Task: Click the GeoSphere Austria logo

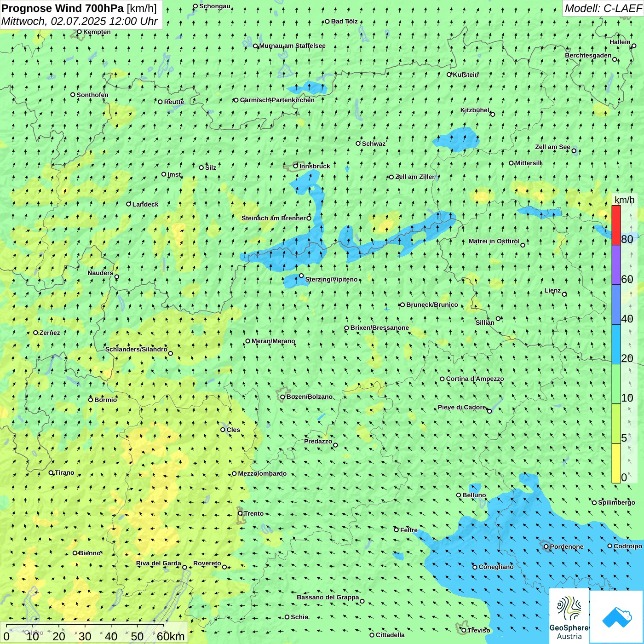Action: (569, 615)
